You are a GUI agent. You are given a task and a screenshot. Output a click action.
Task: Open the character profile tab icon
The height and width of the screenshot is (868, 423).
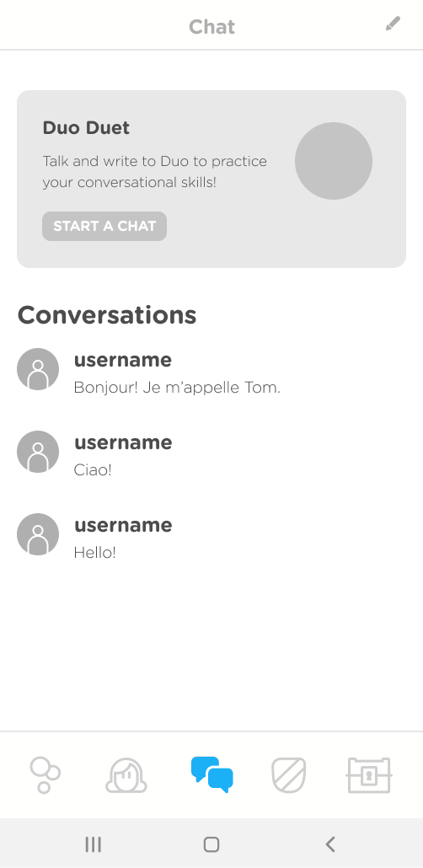[126, 775]
